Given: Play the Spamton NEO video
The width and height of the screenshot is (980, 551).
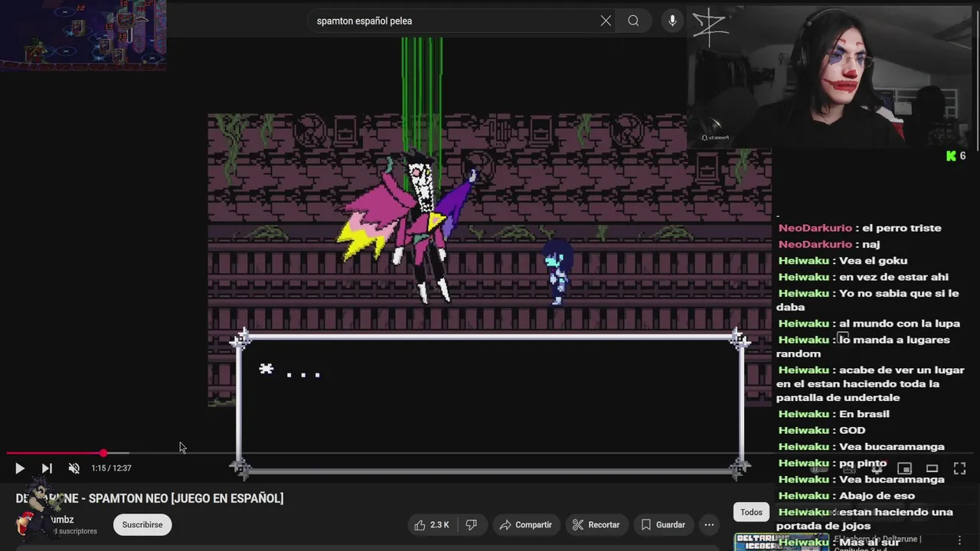Looking at the screenshot, I should pyautogui.click(x=20, y=468).
